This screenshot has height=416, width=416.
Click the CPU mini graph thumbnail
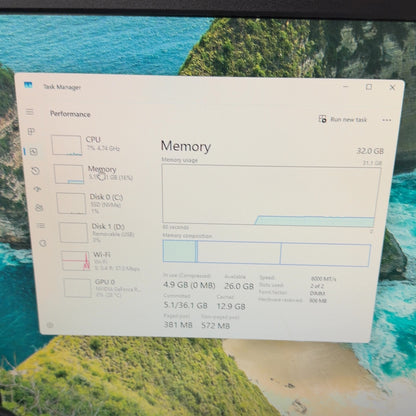tap(66, 145)
